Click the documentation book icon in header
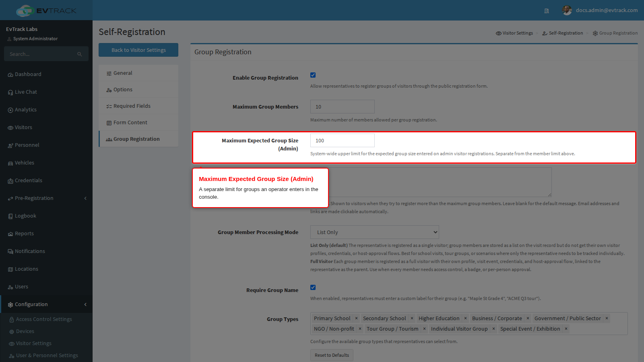644x362 pixels. (547, 11)
